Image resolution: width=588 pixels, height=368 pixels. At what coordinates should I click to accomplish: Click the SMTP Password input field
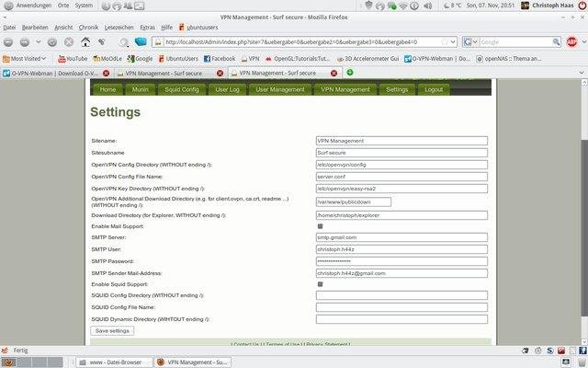[401, 261]
